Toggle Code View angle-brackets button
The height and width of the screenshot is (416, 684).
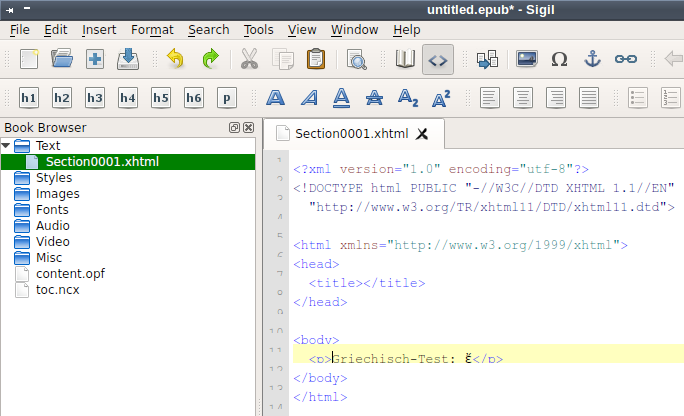tap(438, 59)
